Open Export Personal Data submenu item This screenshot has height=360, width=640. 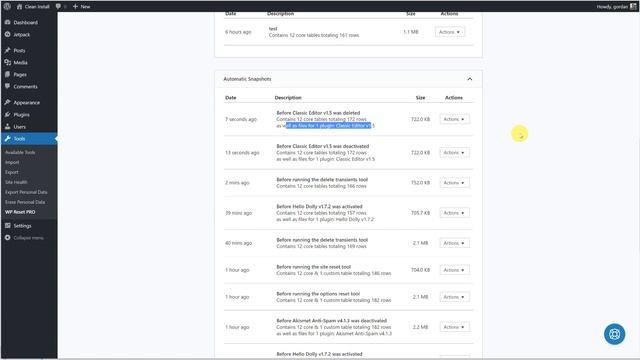click(26, 192)
